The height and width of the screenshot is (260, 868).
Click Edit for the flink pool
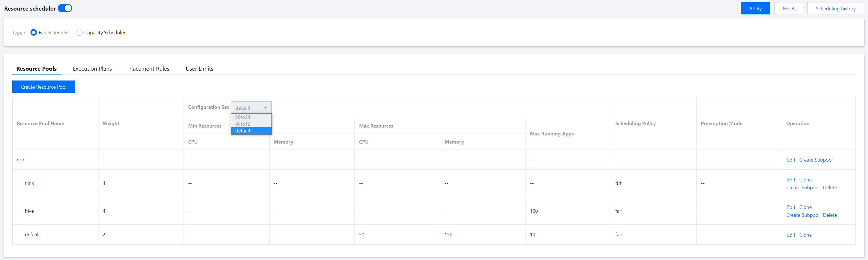791,180
